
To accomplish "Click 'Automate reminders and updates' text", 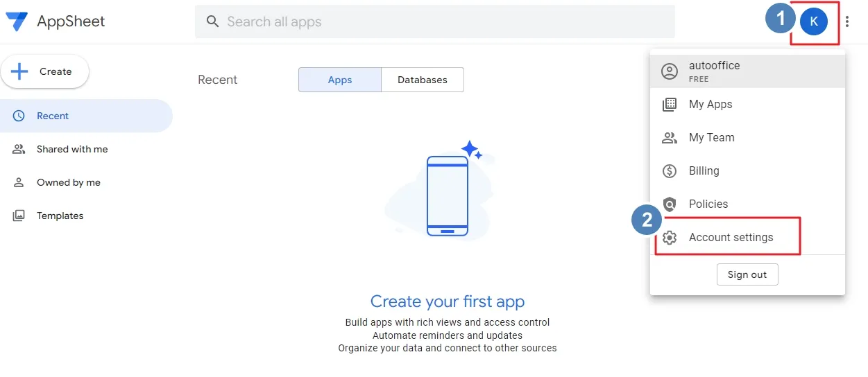I will (x=448, y=335).
